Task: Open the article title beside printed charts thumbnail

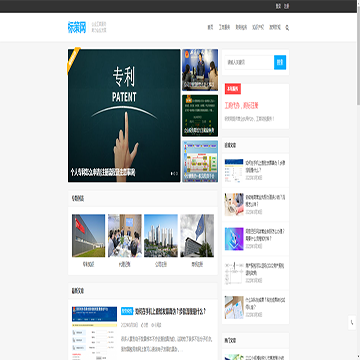Action: pos(265,304)
